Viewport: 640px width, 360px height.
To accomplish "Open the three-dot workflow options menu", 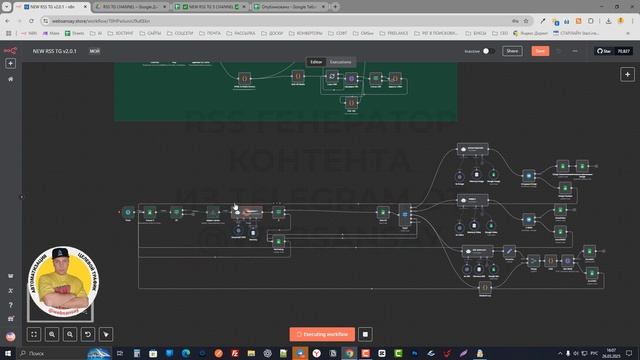I will pyautogui.click(x=575, y=51).
